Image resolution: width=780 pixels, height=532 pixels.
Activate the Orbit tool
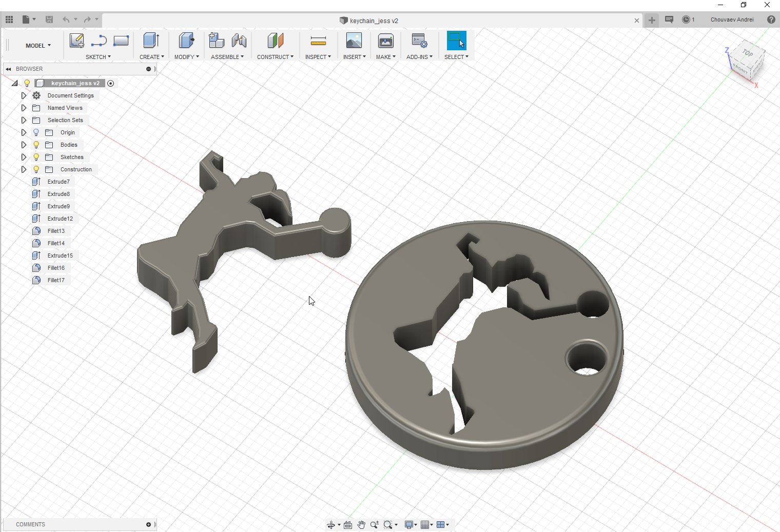coord(332,524)
